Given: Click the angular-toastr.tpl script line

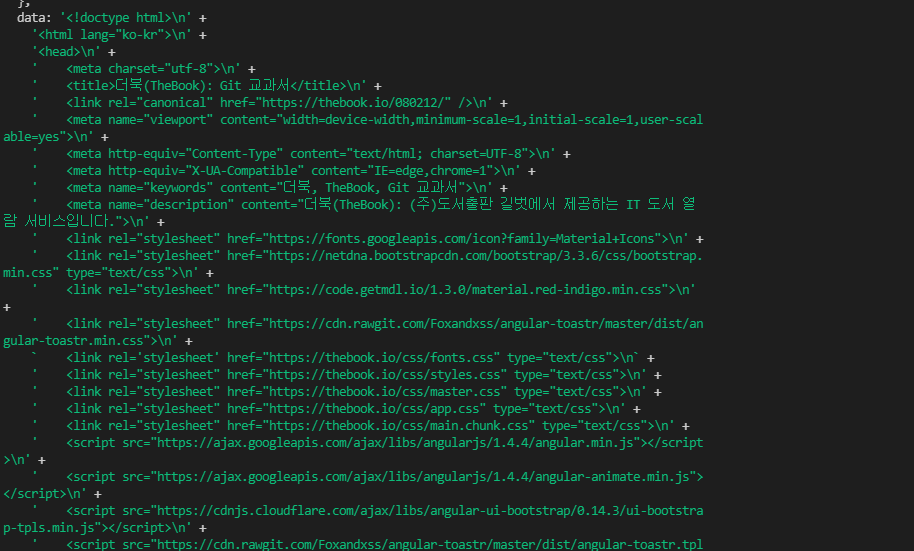Looking at the screenshot, I should pyautogui.click(x=367, y=545).
